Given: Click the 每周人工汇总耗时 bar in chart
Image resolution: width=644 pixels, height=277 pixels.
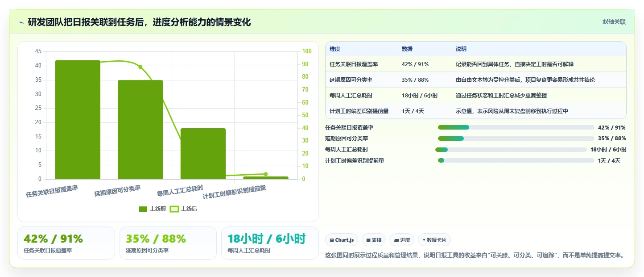Looking at the screenshot, I should pyautogui.click(x=203, y=154).
